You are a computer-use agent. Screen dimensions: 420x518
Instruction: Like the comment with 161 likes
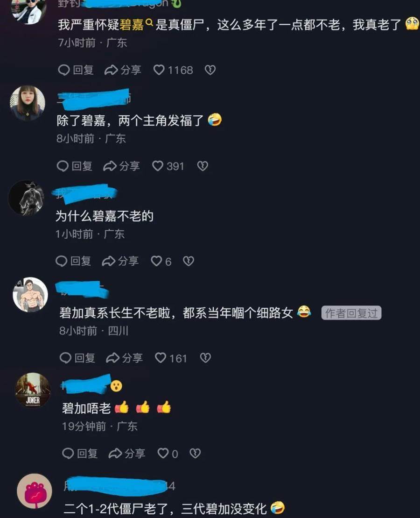tap(171, 358)
